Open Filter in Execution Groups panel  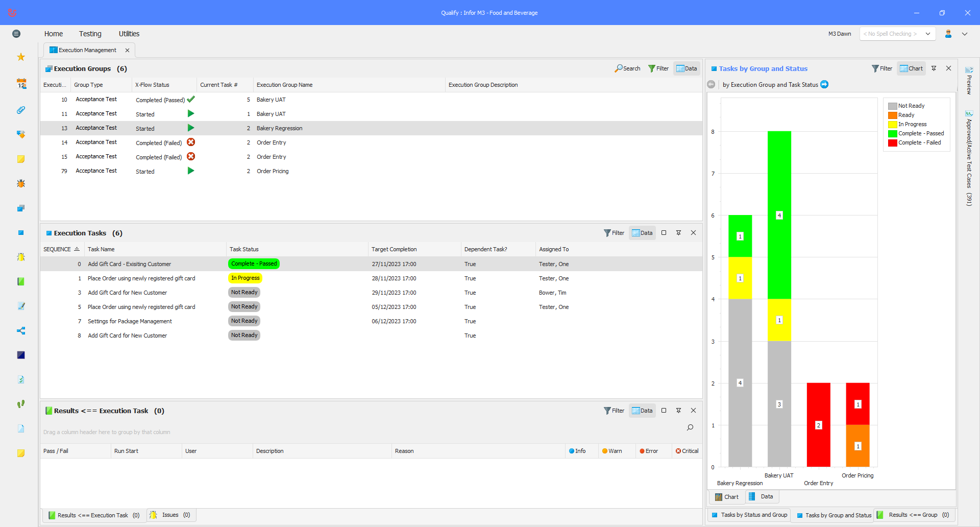click(x=658, y=68)
